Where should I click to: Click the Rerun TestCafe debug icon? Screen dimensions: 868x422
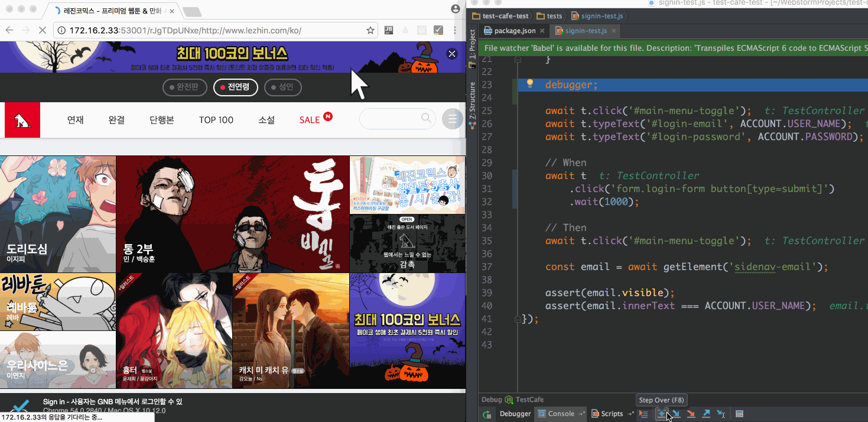point(486,414)
